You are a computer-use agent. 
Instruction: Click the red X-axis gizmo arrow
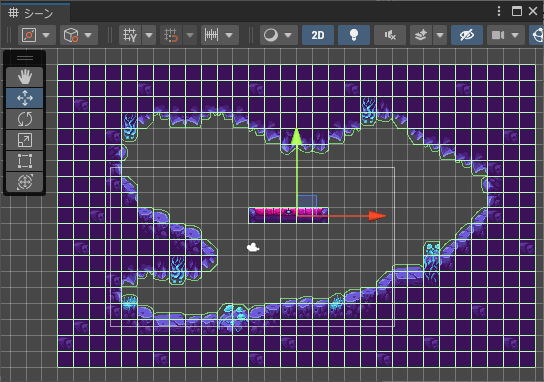pos(377,216)
